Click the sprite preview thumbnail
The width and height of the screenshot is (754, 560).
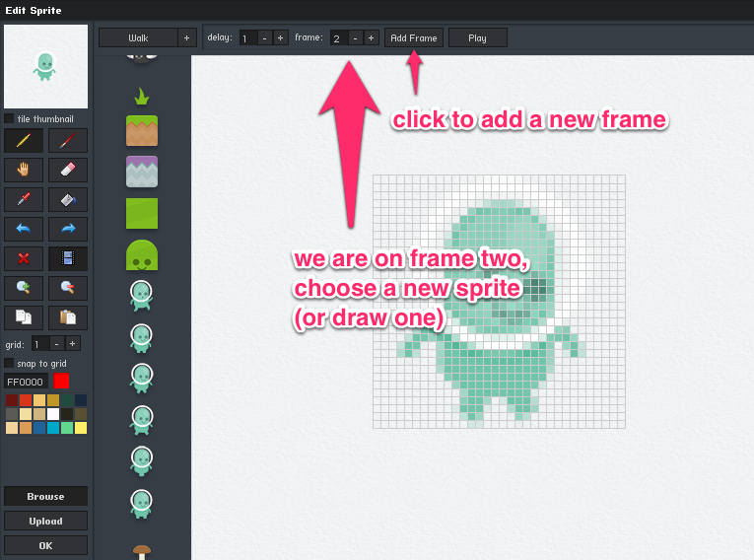pyautogui.click(x=45, y=66)
